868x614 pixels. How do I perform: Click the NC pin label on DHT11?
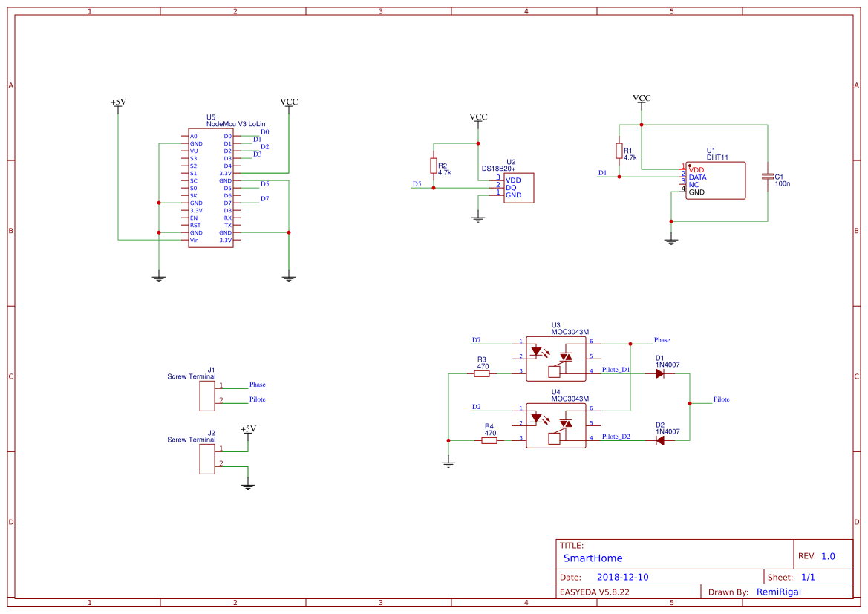[694, 185]
